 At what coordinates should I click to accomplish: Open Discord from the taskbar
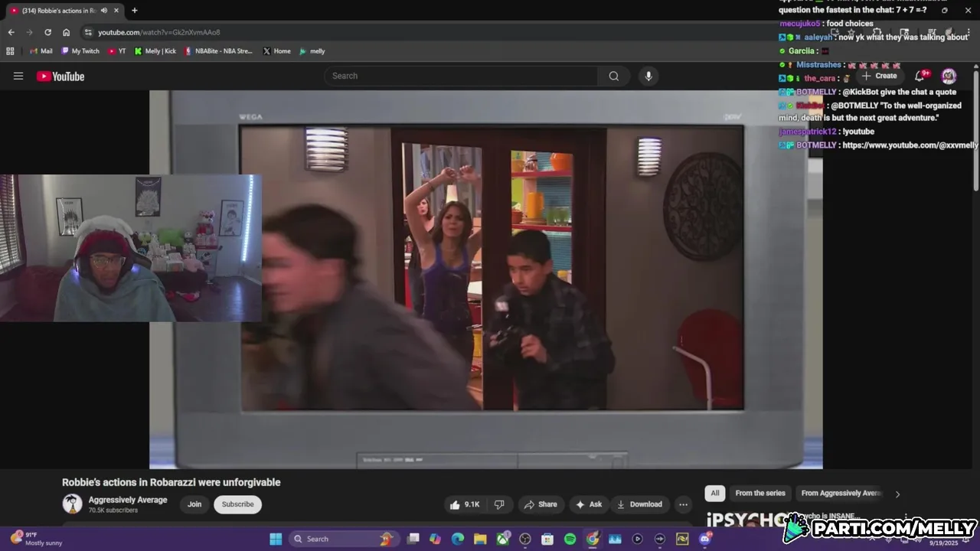click(x=704, y=539)
